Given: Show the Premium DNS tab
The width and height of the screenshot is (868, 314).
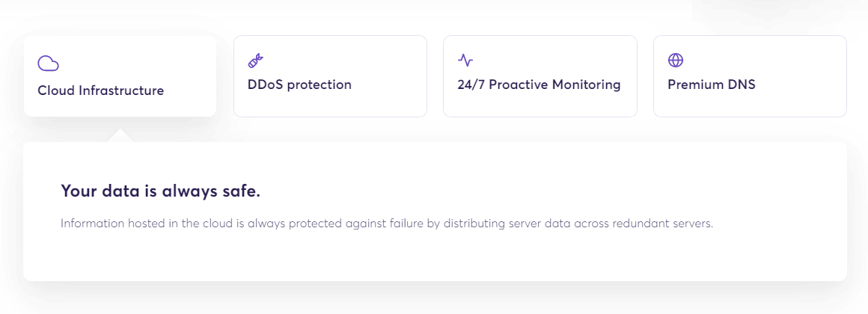Looking at the screenshot, I should coord(711,84).
